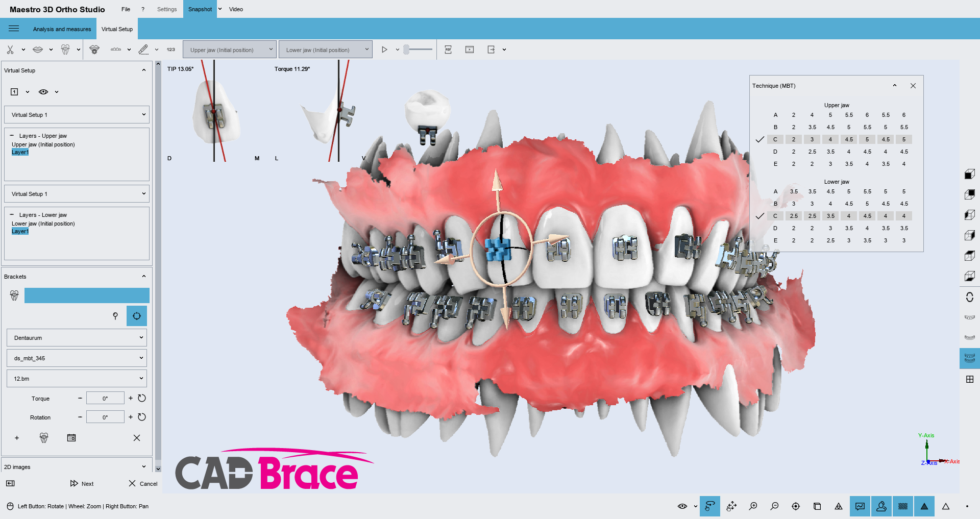Click the pin icon in Brackets panel

point(115,316)
